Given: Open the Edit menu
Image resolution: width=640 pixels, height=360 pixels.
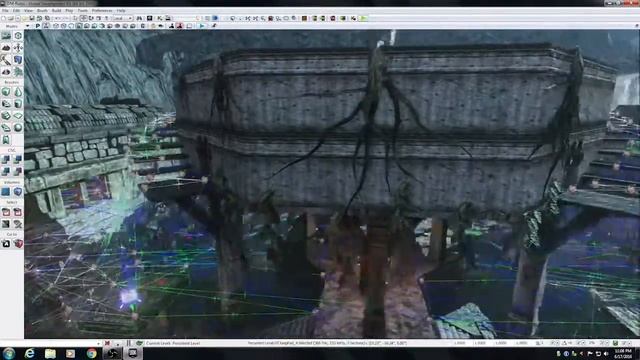Looking at the screenshot, I should coord(16,11).
